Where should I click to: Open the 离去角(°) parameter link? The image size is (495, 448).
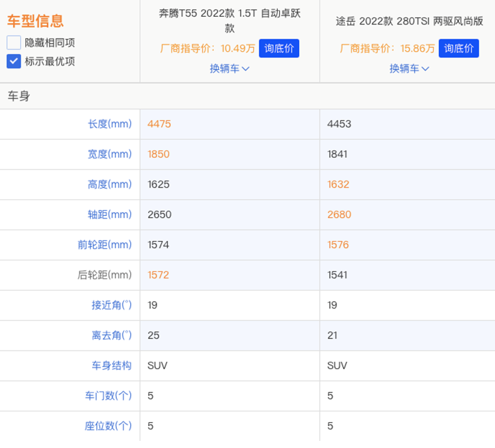click(x=112, y=335)
